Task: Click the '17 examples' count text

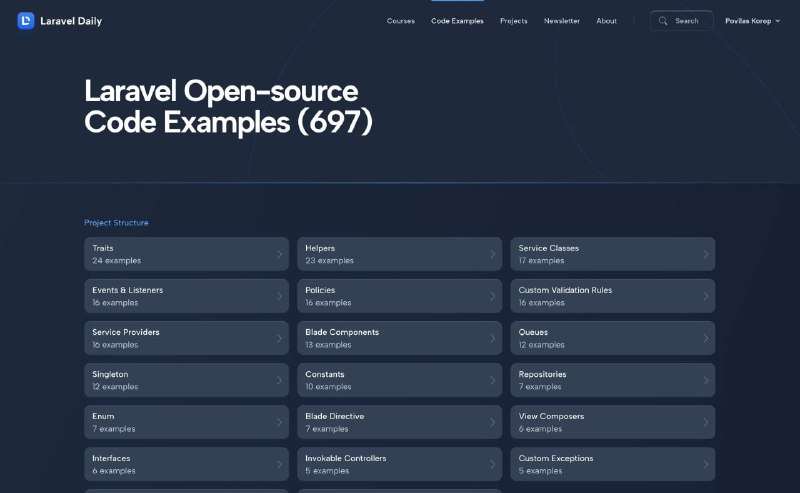Action: [541, 260]
